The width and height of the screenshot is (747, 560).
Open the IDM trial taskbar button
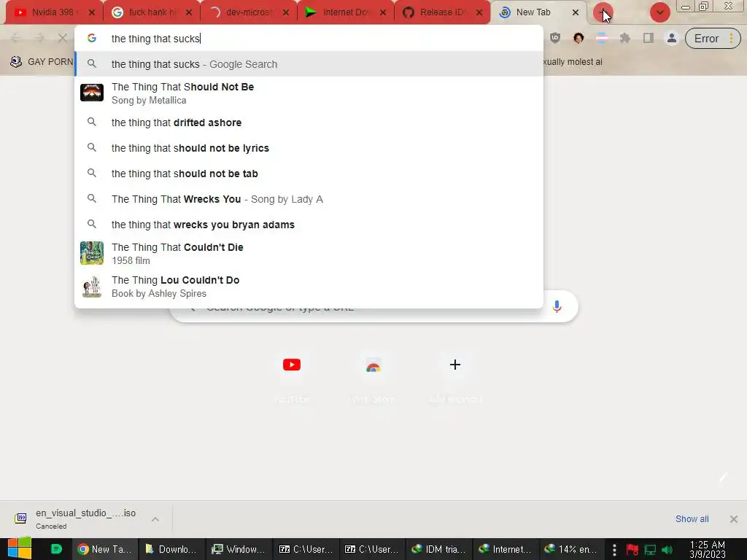[x=438, y=549]
